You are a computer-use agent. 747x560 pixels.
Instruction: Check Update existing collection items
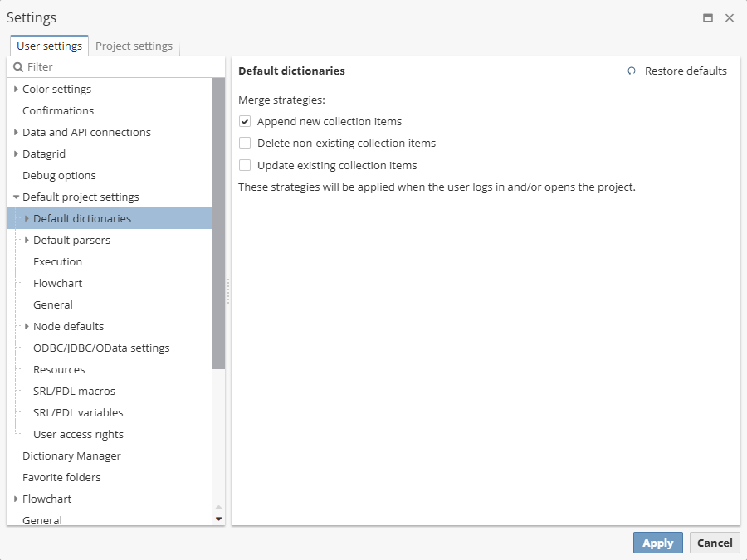245,164
